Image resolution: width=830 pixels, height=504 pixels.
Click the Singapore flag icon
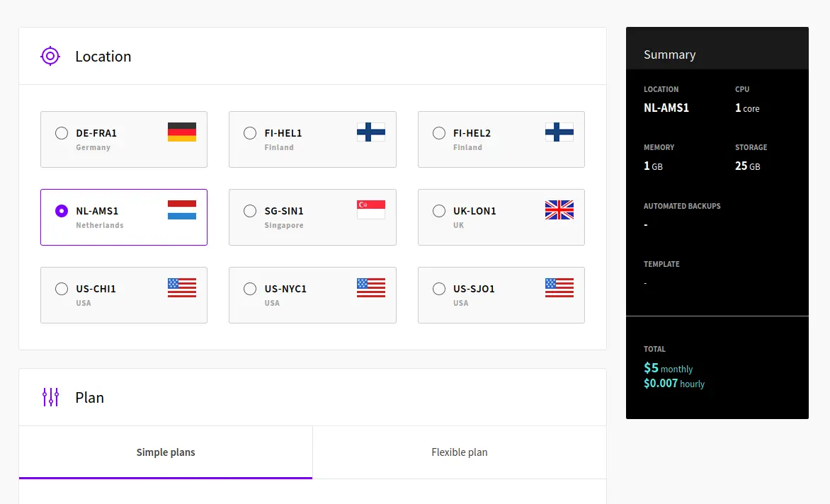coord(370,210)
